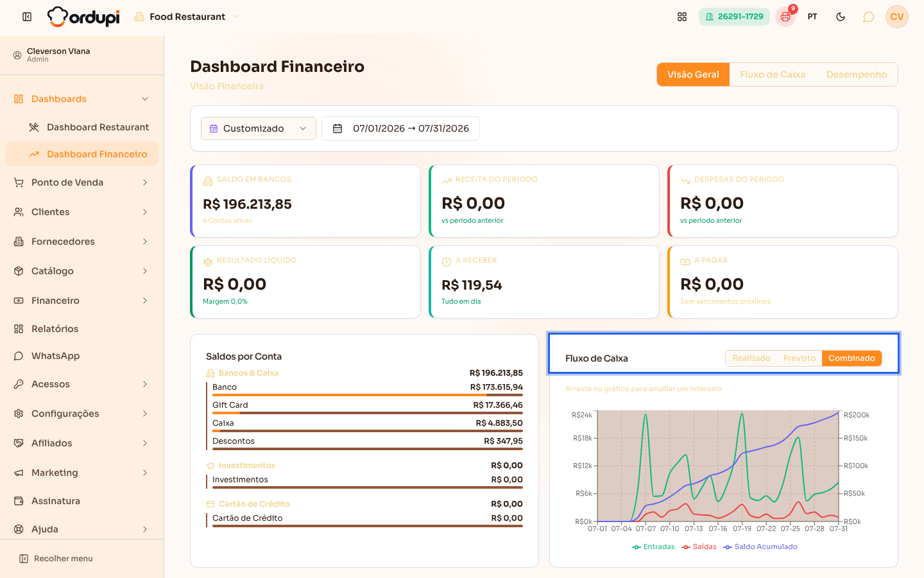Switch to the Fluxo de Caixa tab
This screenshot has height=578, width=924.
click(x=773, y=74)
